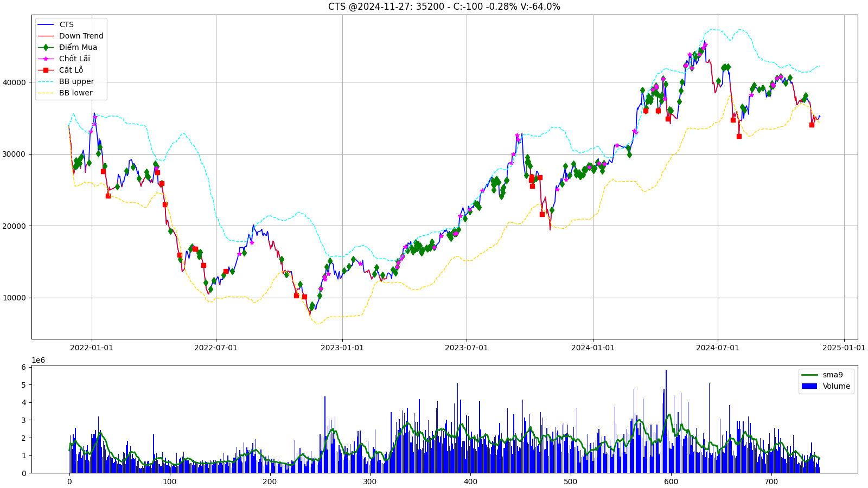
Task: Click the 2025-01-01 date axis label
Action: coord(844,348)
